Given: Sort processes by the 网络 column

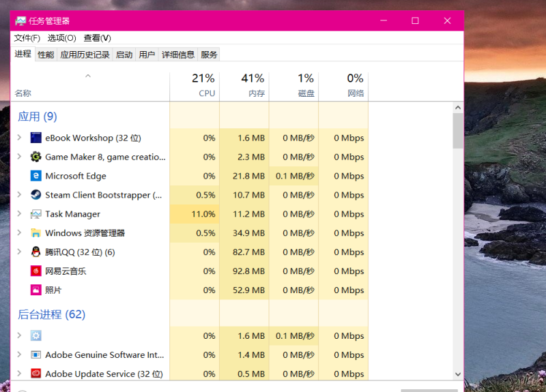Looking at the screenshot, I should (x=343, y=86).
